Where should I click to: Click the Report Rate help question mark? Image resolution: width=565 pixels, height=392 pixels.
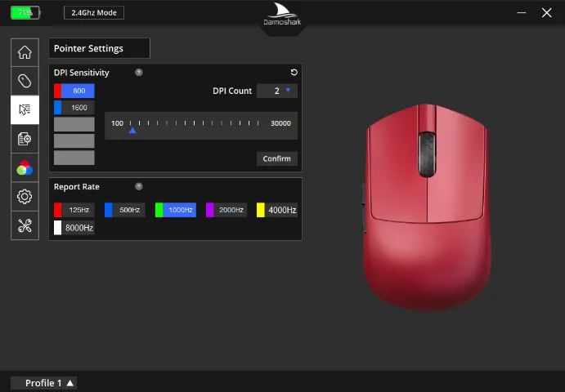coord(139,186)
